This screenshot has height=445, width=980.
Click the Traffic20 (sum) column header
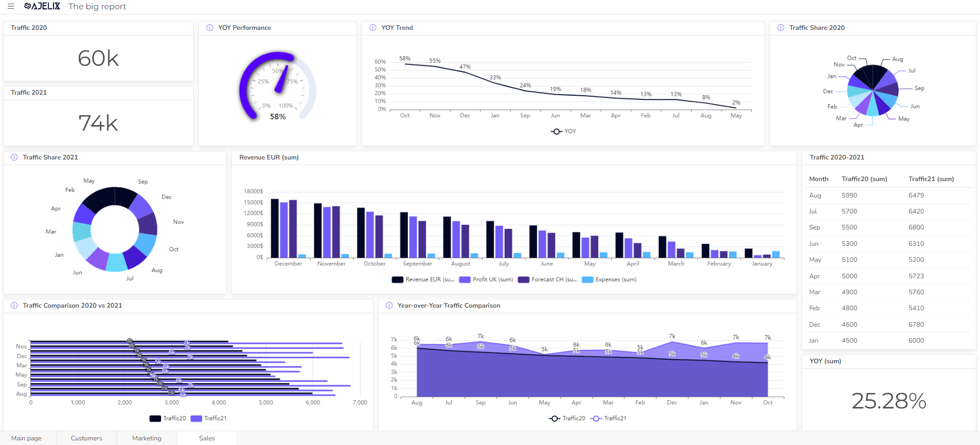864,179
